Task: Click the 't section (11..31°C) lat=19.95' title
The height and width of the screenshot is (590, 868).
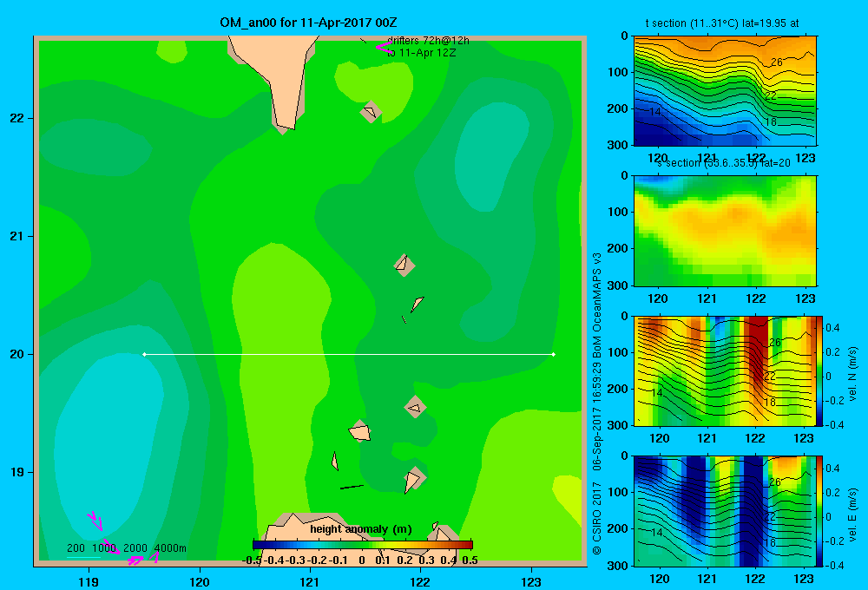Action: coord(722,23)
